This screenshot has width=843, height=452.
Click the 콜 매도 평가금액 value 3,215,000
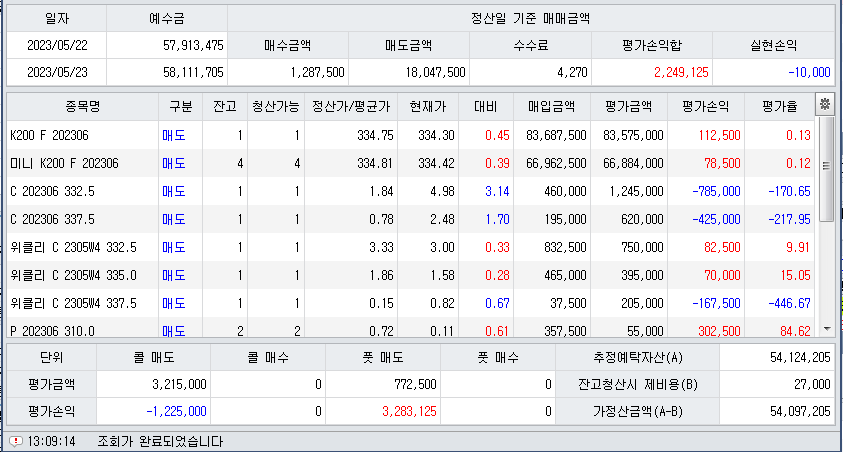pyautogui.click(x=179, y=384)
